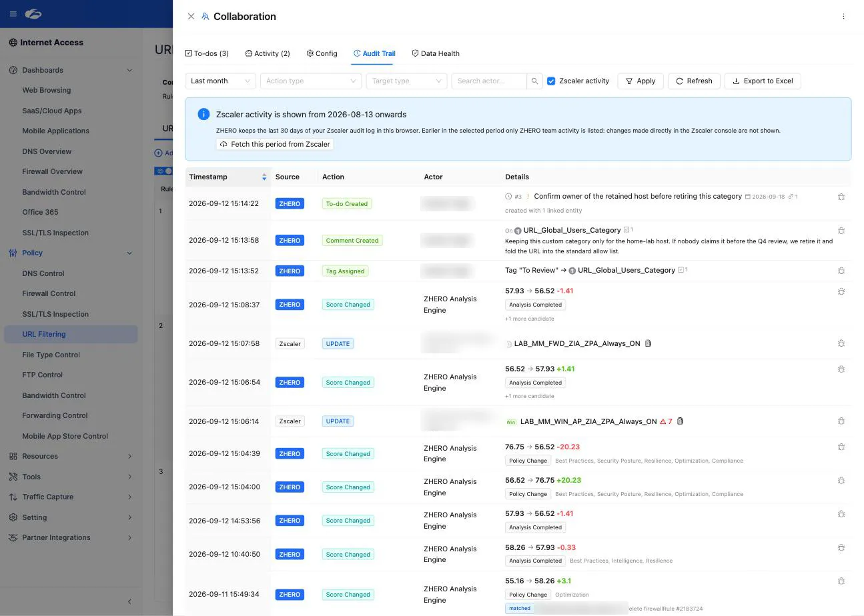Click the Zscaler cloud logo
The image size is (864, 616).
tap(33, 14)
